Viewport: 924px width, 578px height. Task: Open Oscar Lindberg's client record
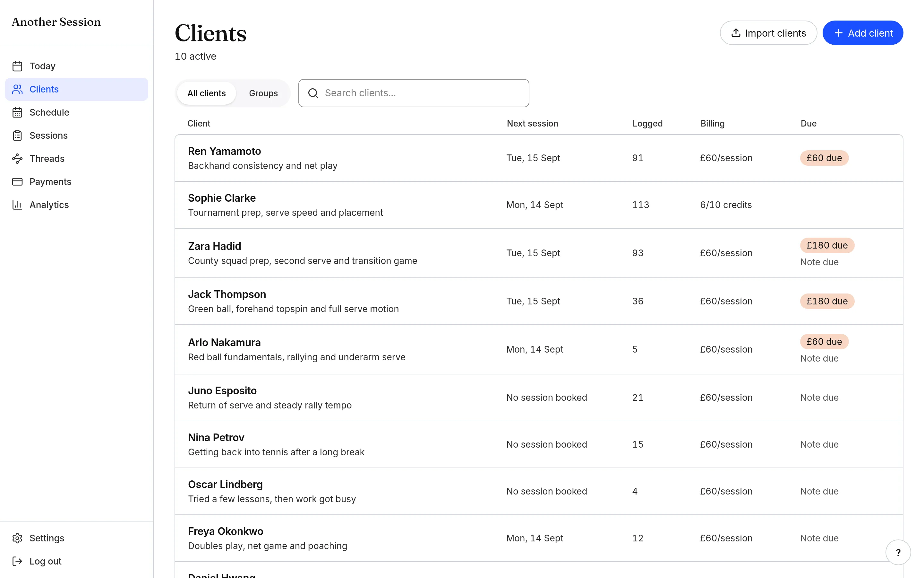(539, 491)
